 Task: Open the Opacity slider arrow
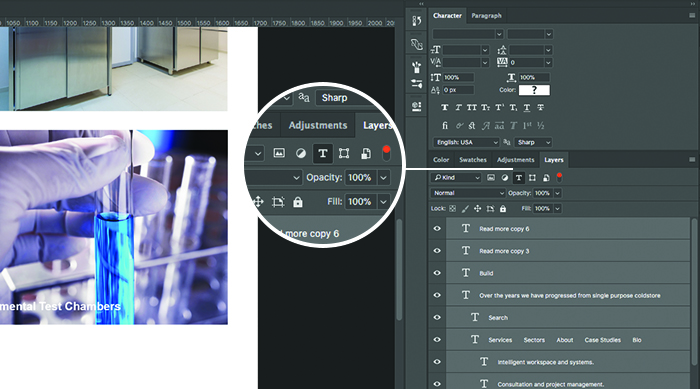coord(557,193)
